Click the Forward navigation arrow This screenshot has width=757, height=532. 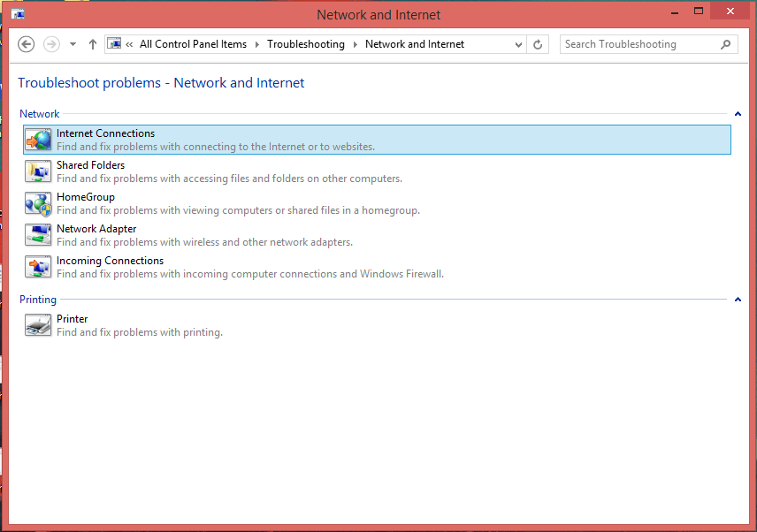[x=51, y=44]
